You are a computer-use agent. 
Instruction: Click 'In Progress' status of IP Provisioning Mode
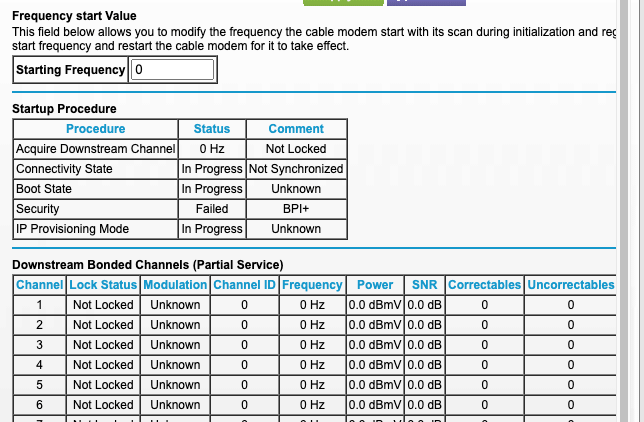tap(212, 229)
